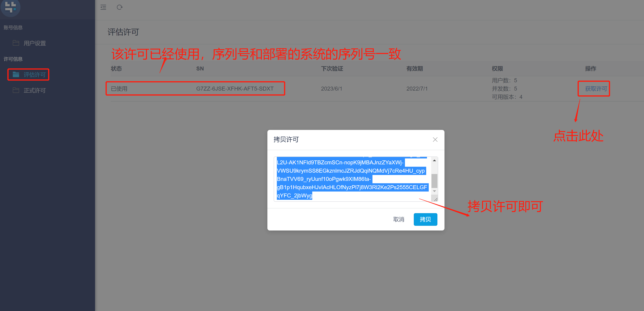Open the 用户设置 sidebar item

tap(34, 43)
